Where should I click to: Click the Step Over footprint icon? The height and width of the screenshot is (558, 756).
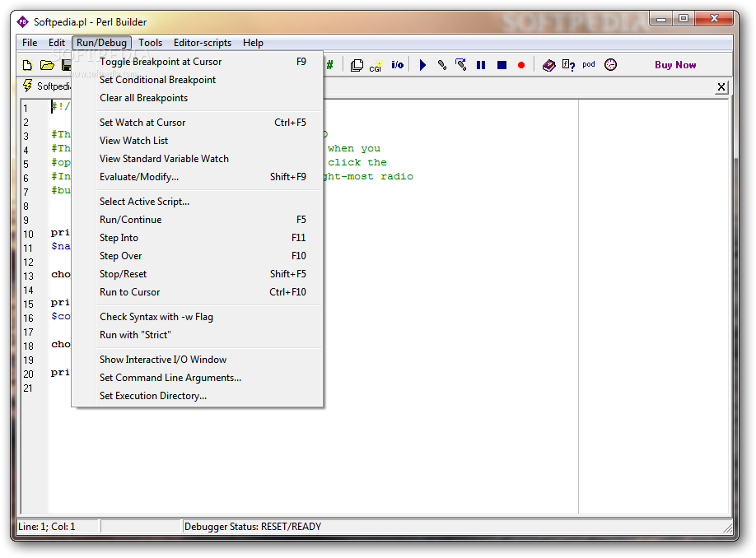(461, 64)
